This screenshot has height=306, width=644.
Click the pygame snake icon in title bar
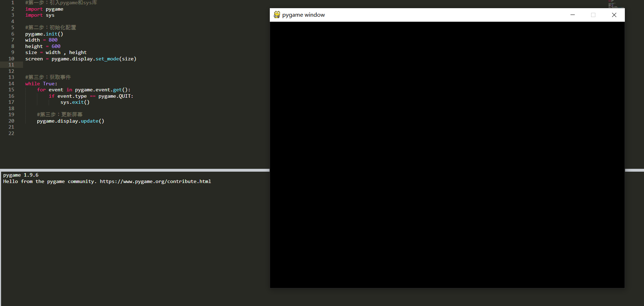point(277,15)
